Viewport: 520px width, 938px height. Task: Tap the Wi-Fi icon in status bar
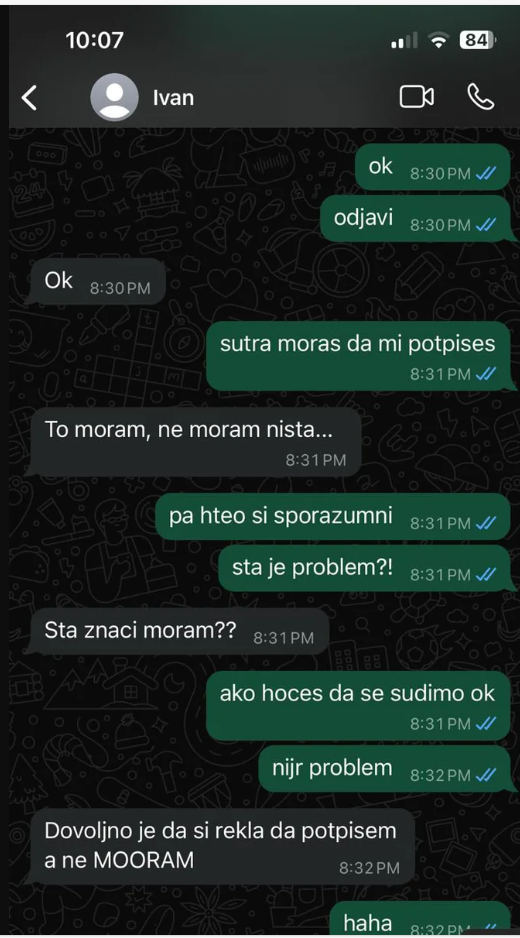pos(439,41)
